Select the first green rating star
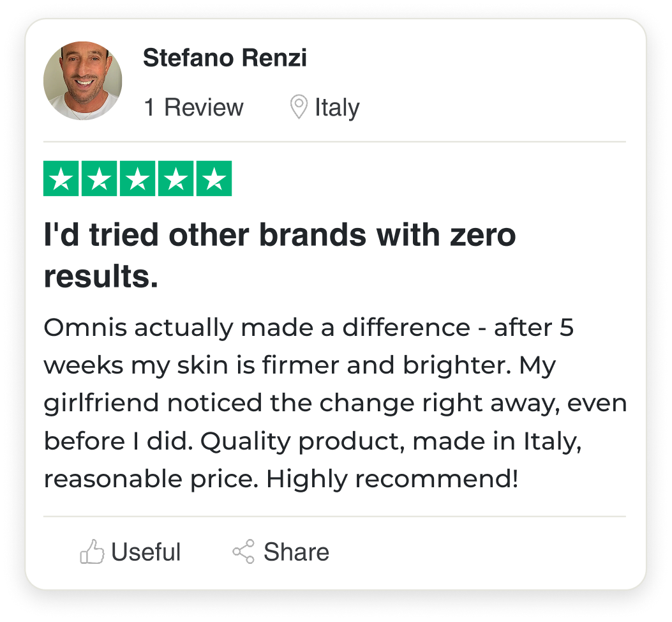672x622 pixels. coord(61,179)
